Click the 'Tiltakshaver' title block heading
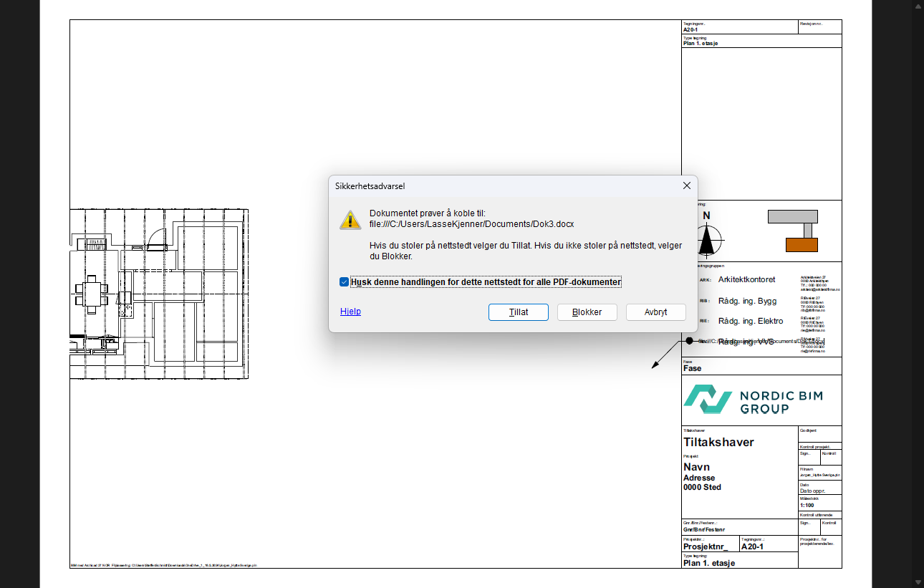The image size is (924, 588). pos(718,443)
